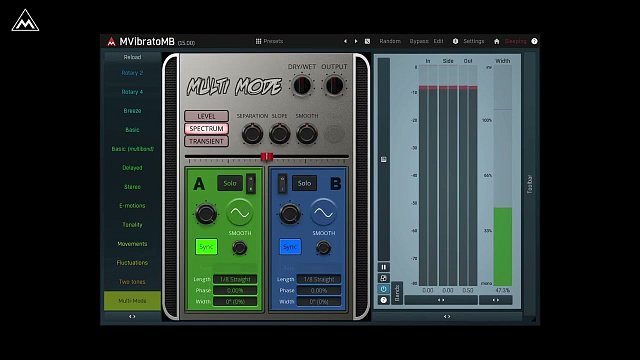
Task: Click the top SMOOTH knob beside SLOPE
Action: coord(307,134)
